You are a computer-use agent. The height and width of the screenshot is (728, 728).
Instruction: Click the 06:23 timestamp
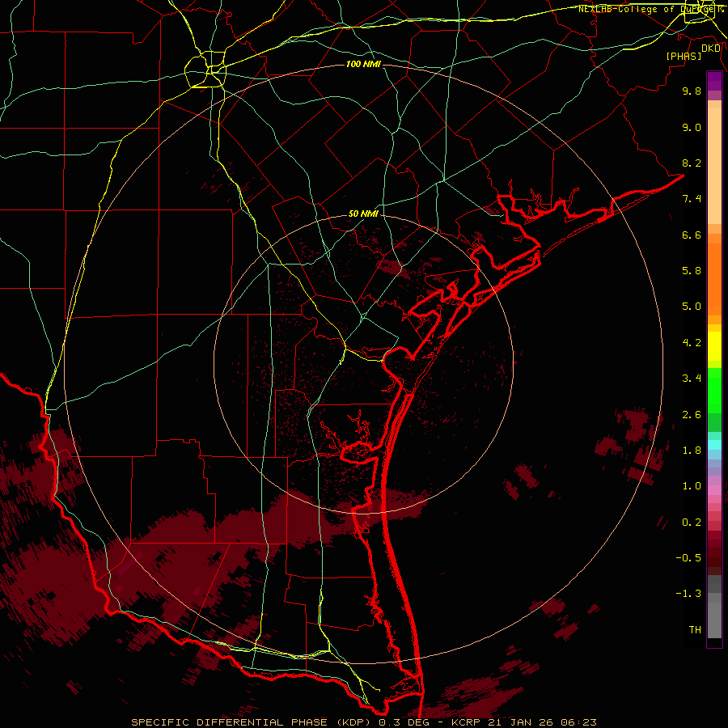(x=578, y=722)
